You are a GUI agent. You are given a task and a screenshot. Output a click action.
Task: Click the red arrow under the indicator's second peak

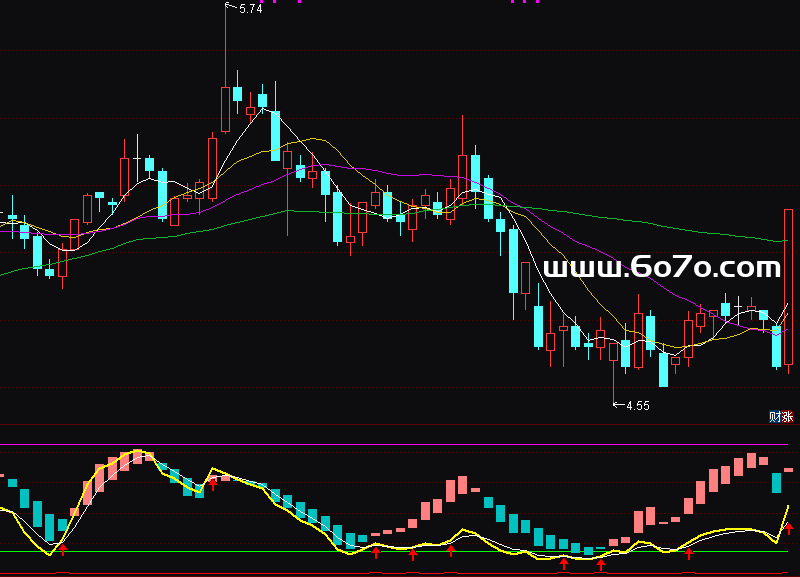click(212, 485)
